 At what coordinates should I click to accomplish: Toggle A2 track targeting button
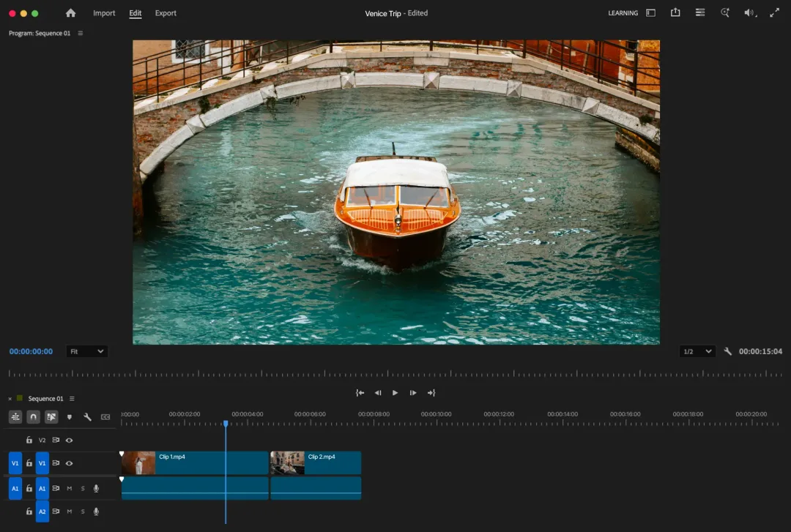point(42,512)
